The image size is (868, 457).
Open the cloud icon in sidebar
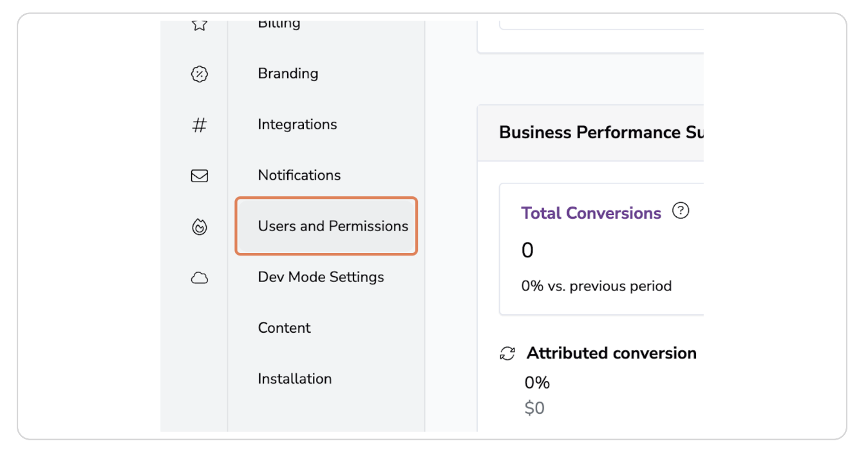tap(200, 278)
